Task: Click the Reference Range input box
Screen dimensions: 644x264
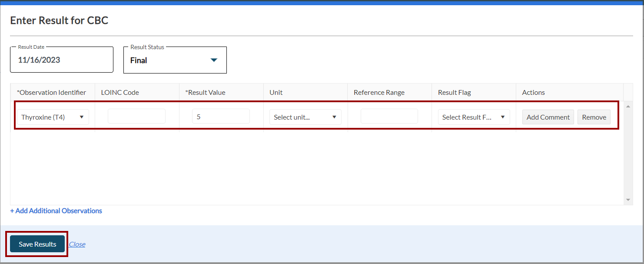Action: click(x=389, y=117)
